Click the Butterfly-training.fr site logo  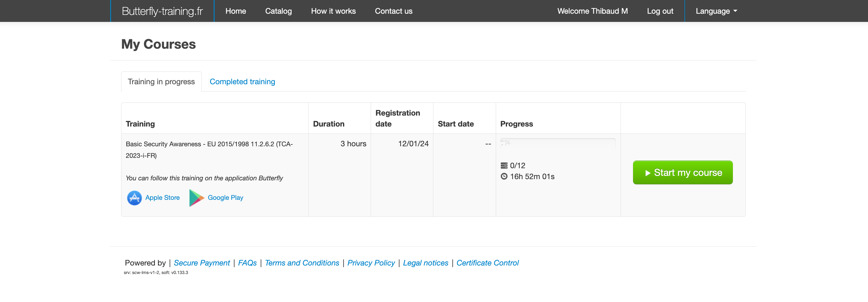162,11
